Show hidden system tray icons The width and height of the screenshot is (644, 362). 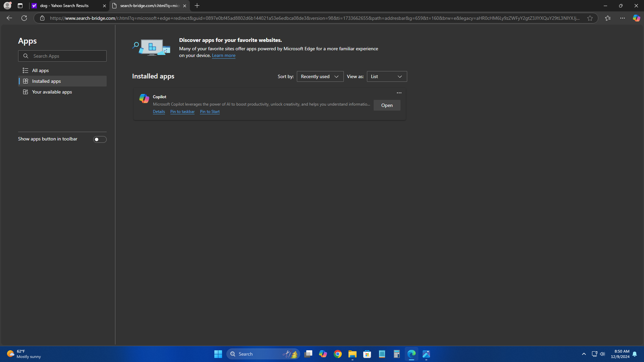[x=584, y=354]
